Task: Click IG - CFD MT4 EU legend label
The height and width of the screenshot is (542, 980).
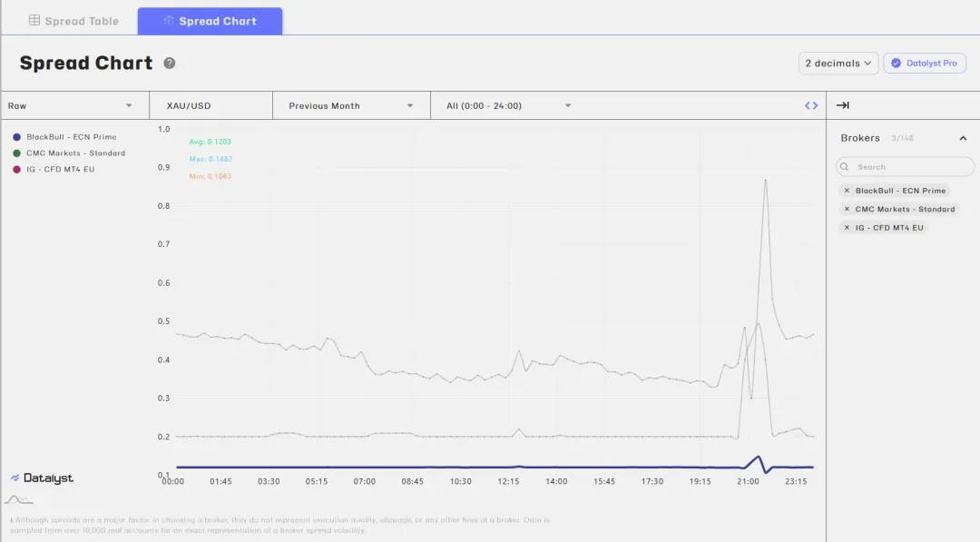Action: 61,170
